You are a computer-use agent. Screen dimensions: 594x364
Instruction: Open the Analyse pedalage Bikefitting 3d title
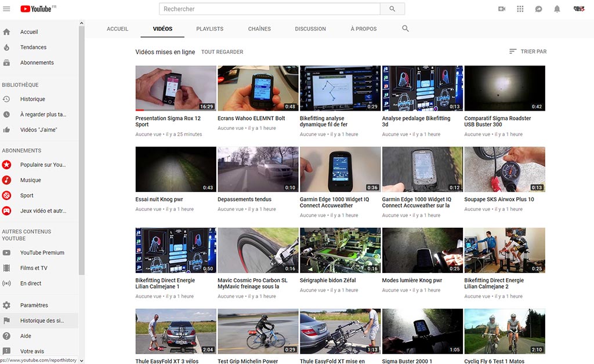click(x=416, y=122)
